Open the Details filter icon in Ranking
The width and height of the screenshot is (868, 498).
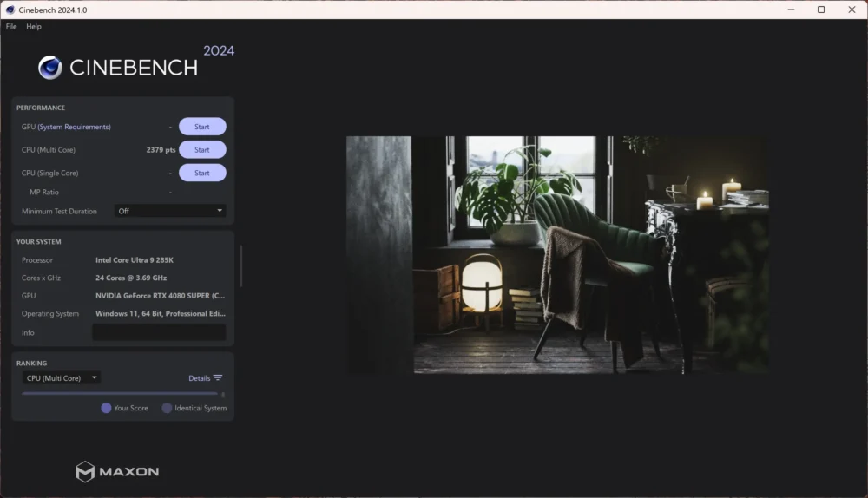pos(218,378)
